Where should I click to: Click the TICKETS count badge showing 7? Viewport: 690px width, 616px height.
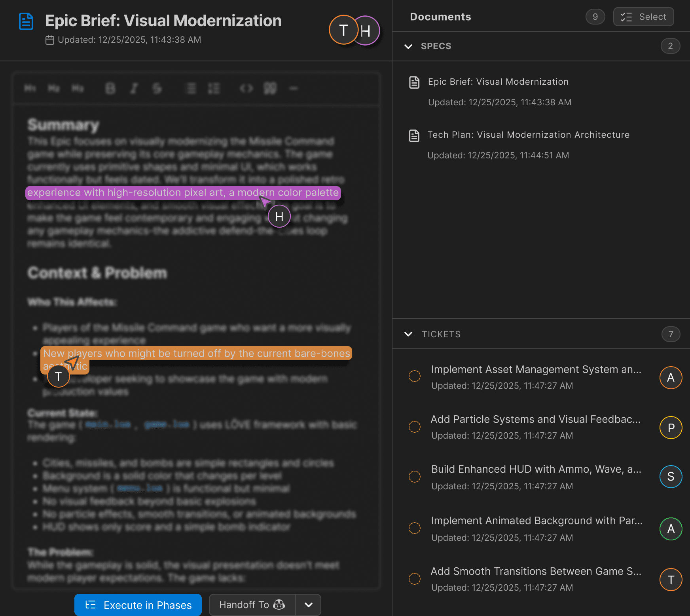(671, 334)
